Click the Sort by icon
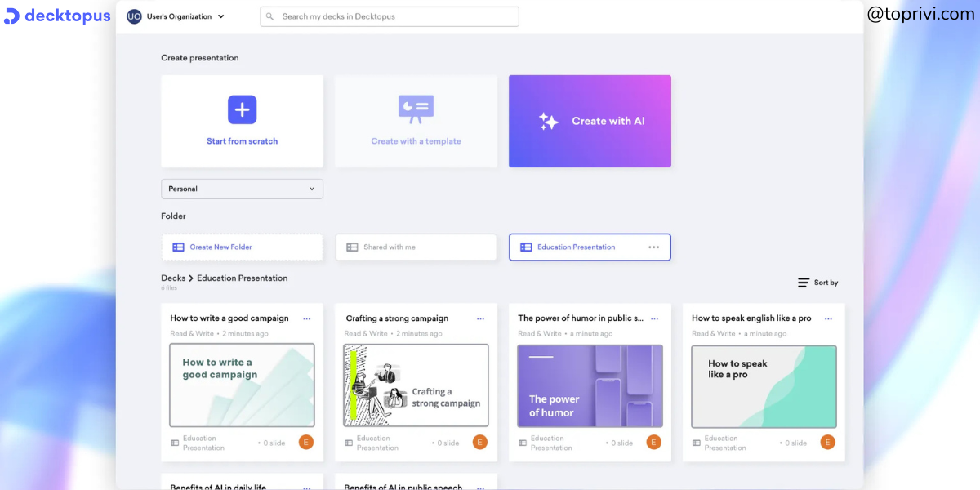The width and height of the screenshot is (980, 490). click(x=804, y=283)
